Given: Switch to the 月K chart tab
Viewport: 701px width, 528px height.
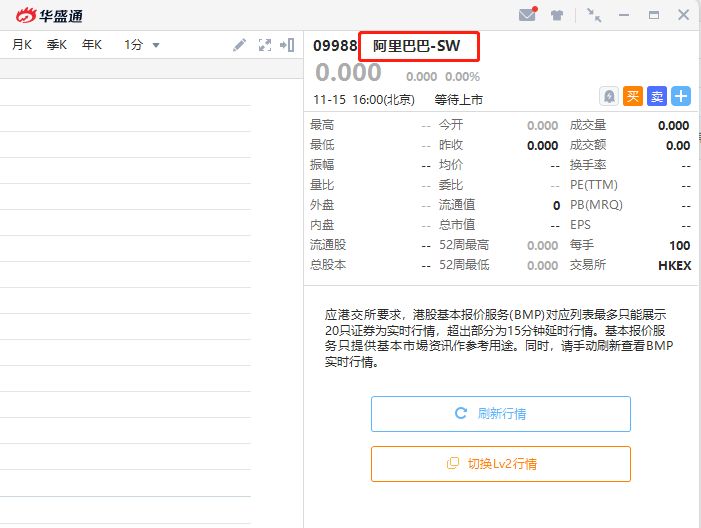Looking at the screenshot, I should 22,45.
